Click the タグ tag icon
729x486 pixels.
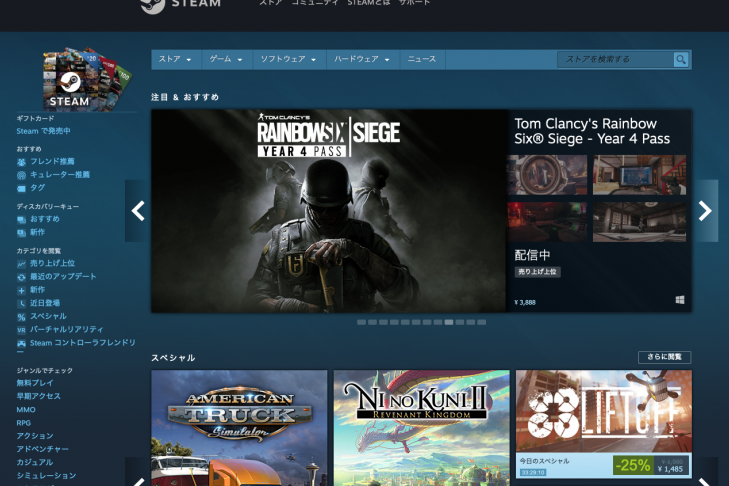21,188
